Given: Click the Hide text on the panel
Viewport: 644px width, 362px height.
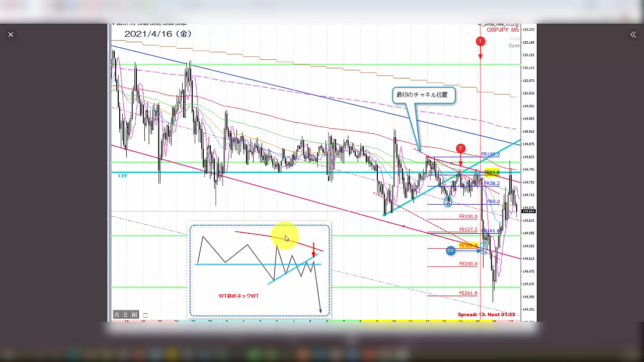Looking at the screenshot, I should pyautogui.click(x=515, y=39).
